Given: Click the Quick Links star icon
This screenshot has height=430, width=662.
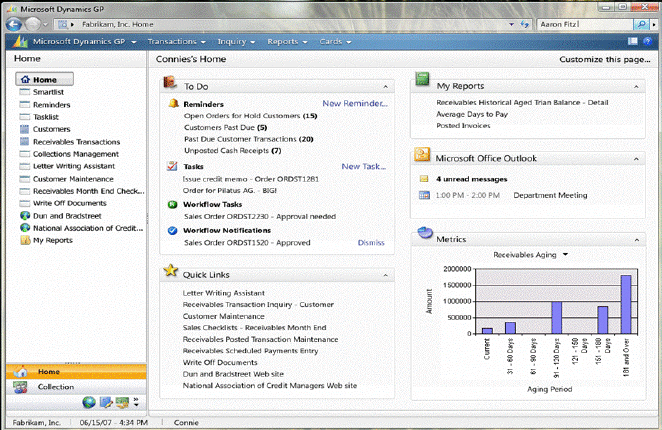Looking at the screenshot, I should pos(171,270).
